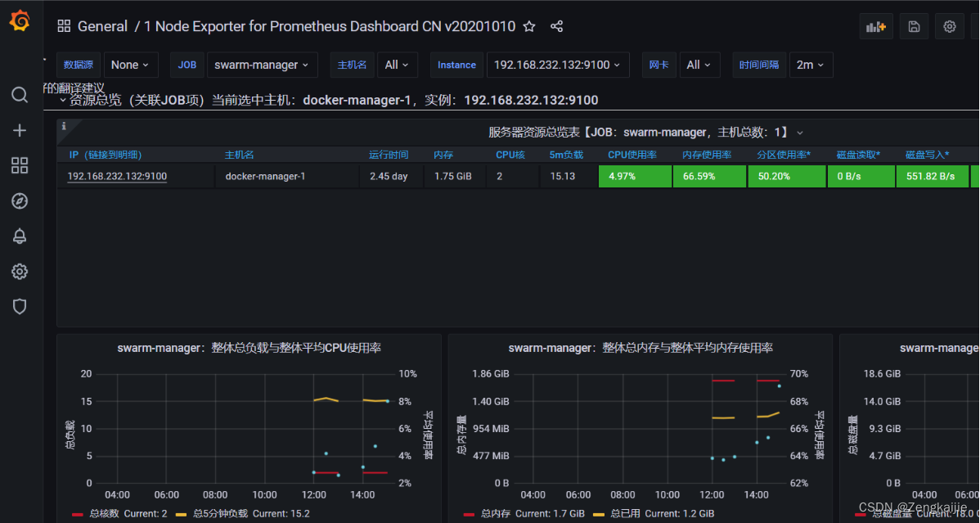Open dashboard settings gear at top right

tap(950, 26)
